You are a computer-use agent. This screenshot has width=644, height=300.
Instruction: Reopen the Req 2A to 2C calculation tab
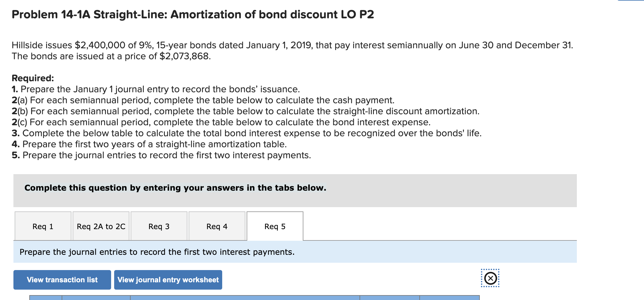tap(101, 226)
